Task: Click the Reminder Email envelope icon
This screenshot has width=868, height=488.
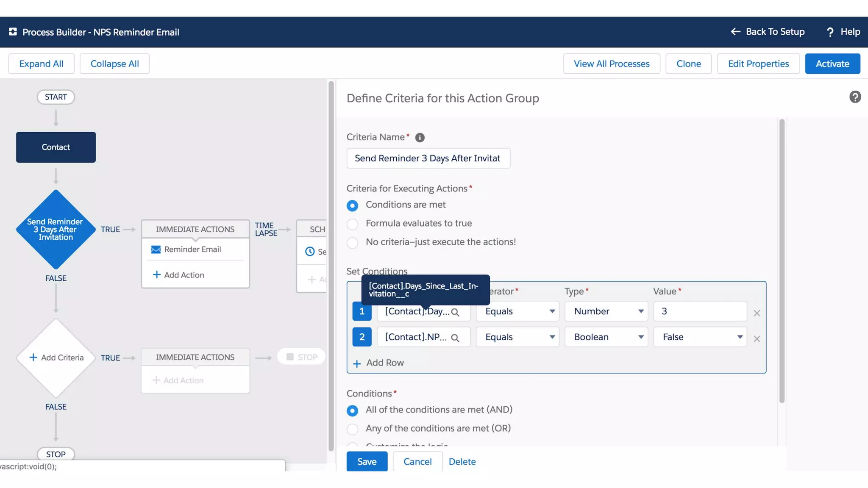Action: point(156,250)
